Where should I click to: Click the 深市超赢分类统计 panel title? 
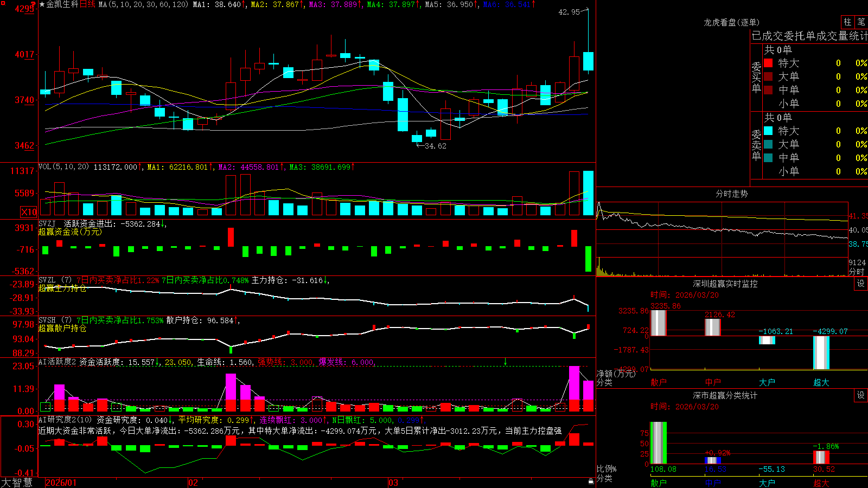[725, 395]
